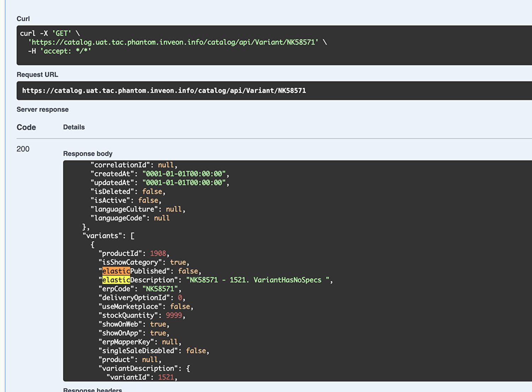532x392 pixels.
Task: Click the Code column header
Action: [x=26, y=127]
